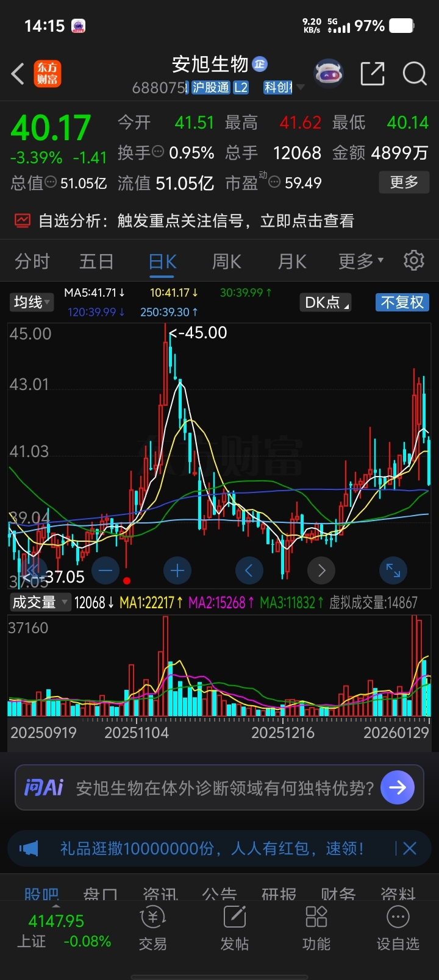This screenshot has height=980, width=439.
Task: Open 功能 in the bottom bar
Action: click(x=316, y=929)
